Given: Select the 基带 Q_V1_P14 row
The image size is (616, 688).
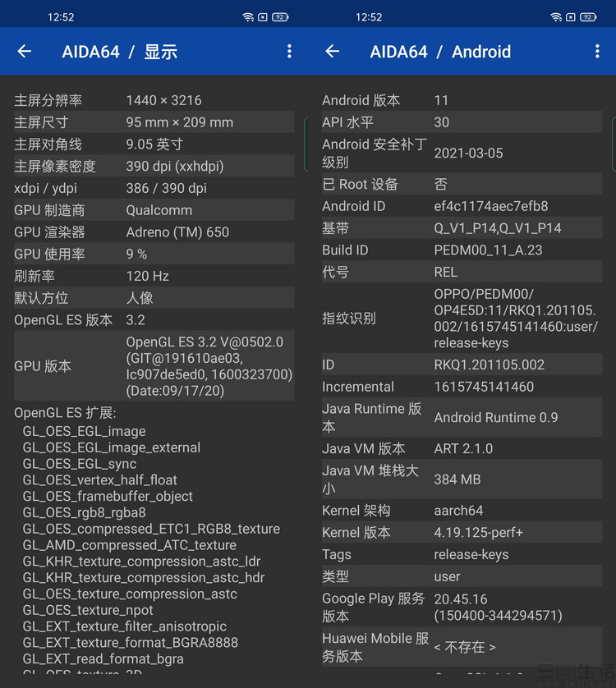Looking at the screenshot, I should click(x=462, y=227).
